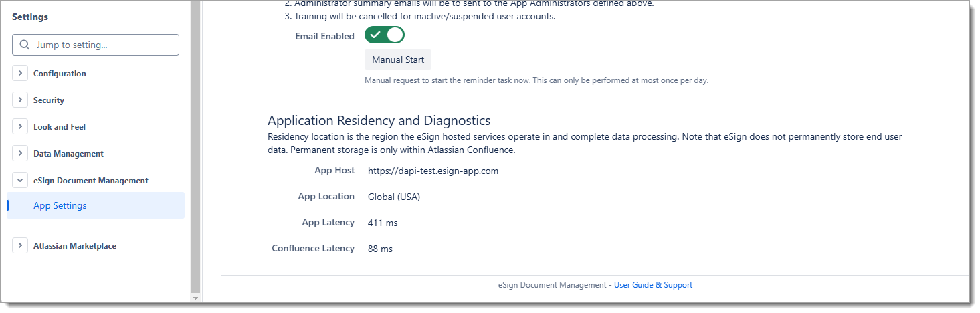The height and width of the screenshot is (313, 980).
Task: Select App Settings in the sidebar
Action: point(60,206)
